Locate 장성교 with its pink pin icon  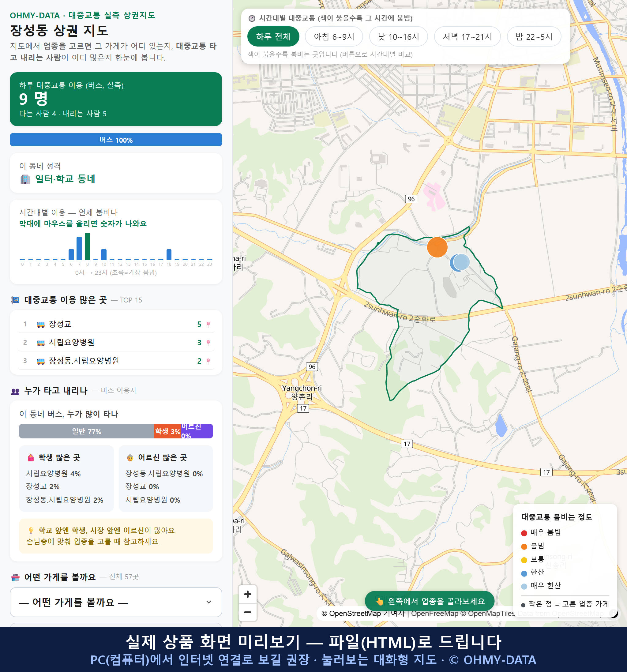tap(208, 324)
